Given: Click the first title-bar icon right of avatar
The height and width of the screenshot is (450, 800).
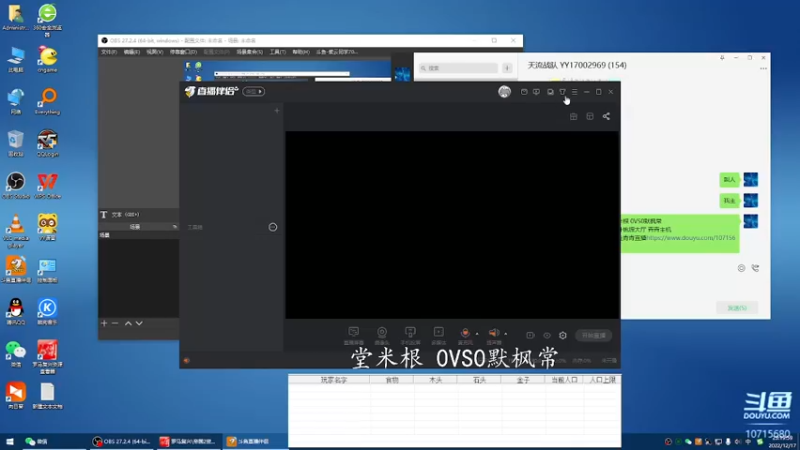Looking at the screenshot, I should [x=524, y=92].
